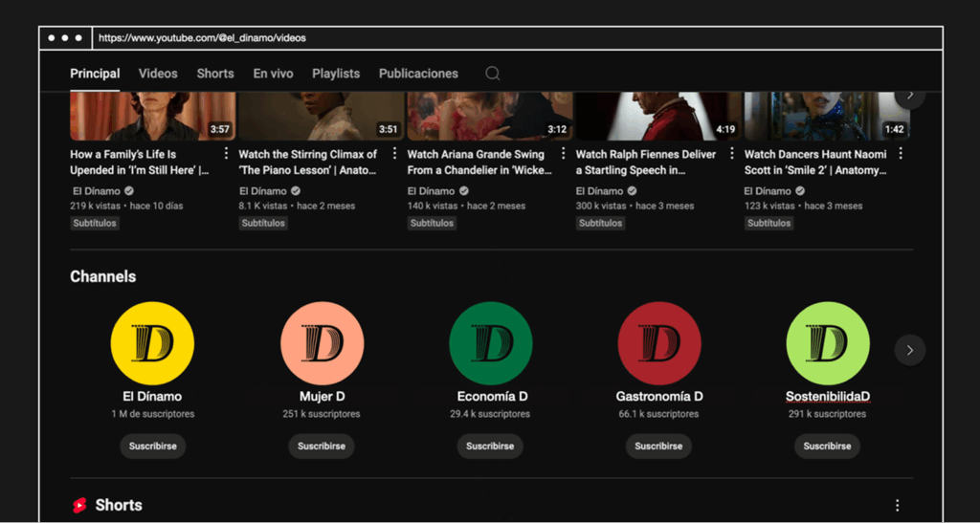Switch to the Videos tab
This screenshot has height=523, width=980.
[158, 74]
